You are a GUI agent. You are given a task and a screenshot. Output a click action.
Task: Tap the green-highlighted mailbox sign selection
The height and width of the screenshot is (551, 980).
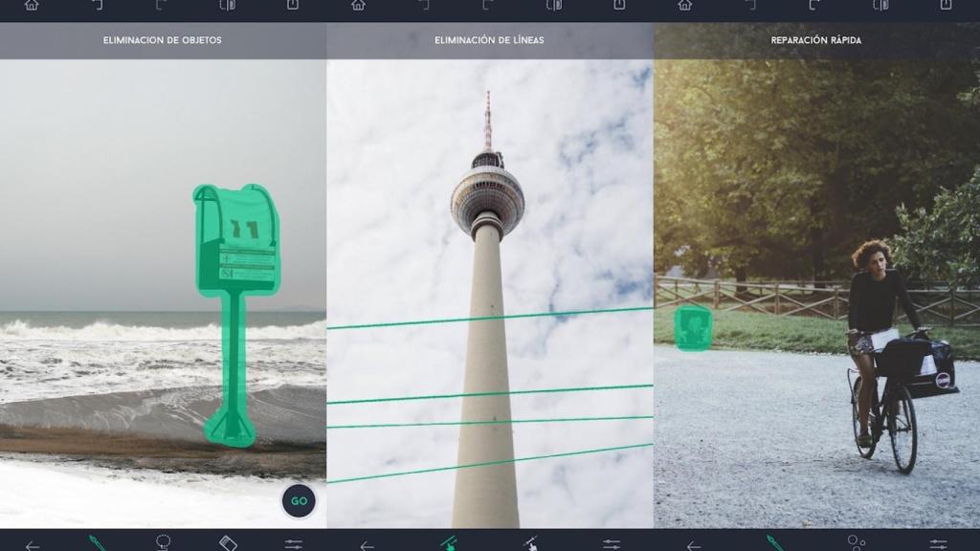[235, 239]
